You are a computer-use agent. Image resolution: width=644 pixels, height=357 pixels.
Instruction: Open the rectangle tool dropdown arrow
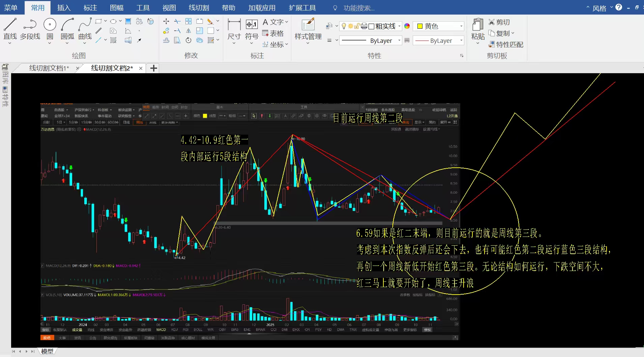pos(105,21)
